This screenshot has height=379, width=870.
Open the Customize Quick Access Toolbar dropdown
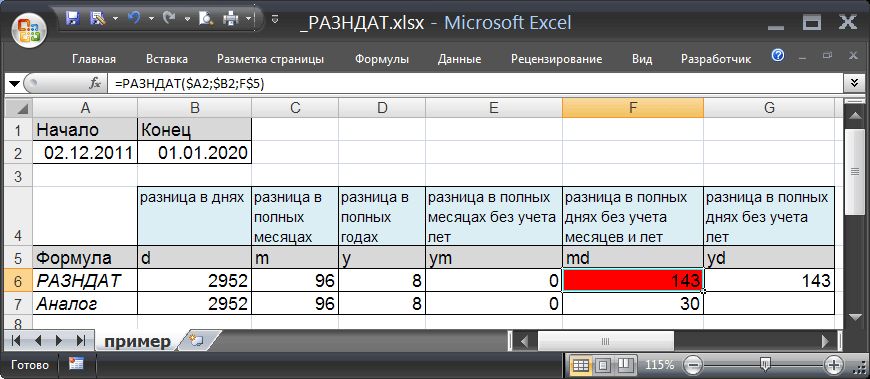coord(275,20)
